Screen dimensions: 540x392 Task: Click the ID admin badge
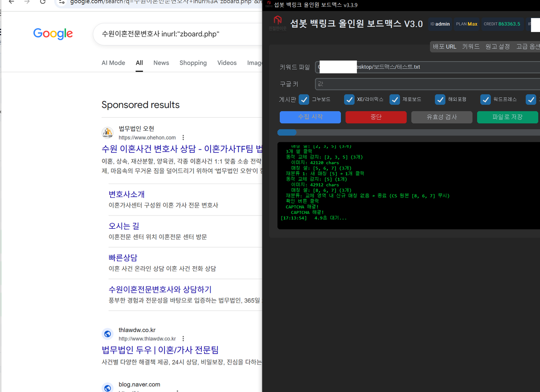tap(440, 24)
